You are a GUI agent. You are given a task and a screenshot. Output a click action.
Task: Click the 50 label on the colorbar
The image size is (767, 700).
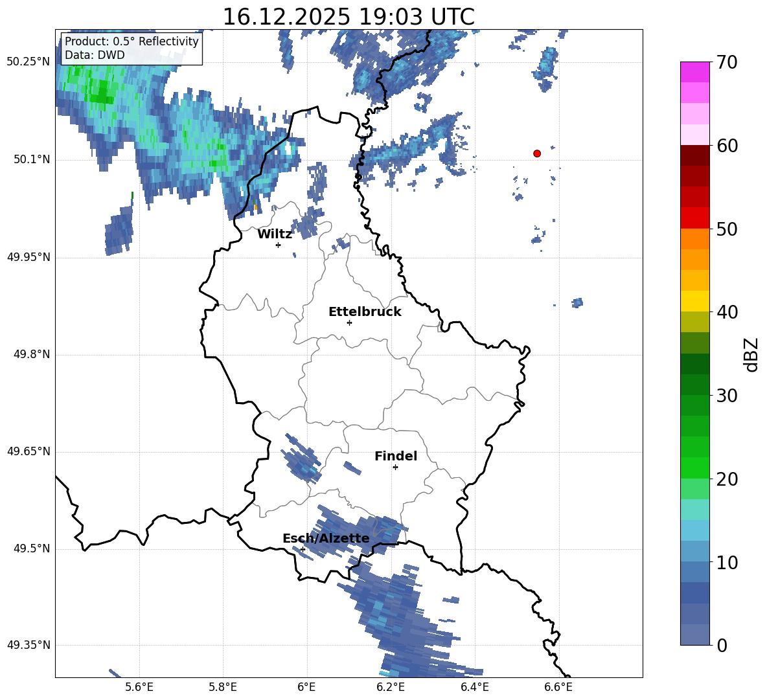coord(727,229)
